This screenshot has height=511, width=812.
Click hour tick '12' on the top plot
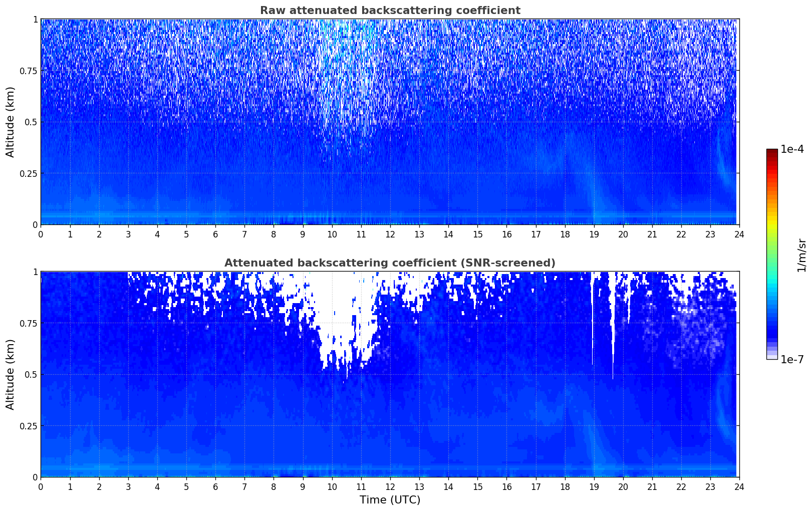pyautogui.click(x=390, y=234)
